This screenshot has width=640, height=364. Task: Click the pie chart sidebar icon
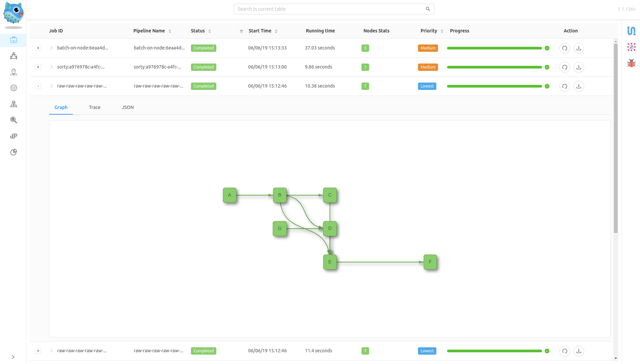(14, 152)
